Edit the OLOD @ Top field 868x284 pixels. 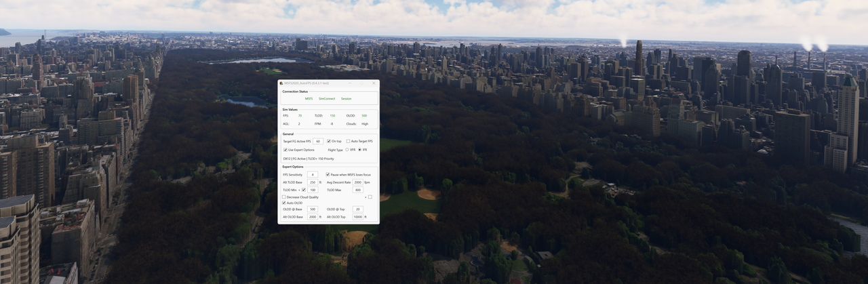(x=358, y=209)
